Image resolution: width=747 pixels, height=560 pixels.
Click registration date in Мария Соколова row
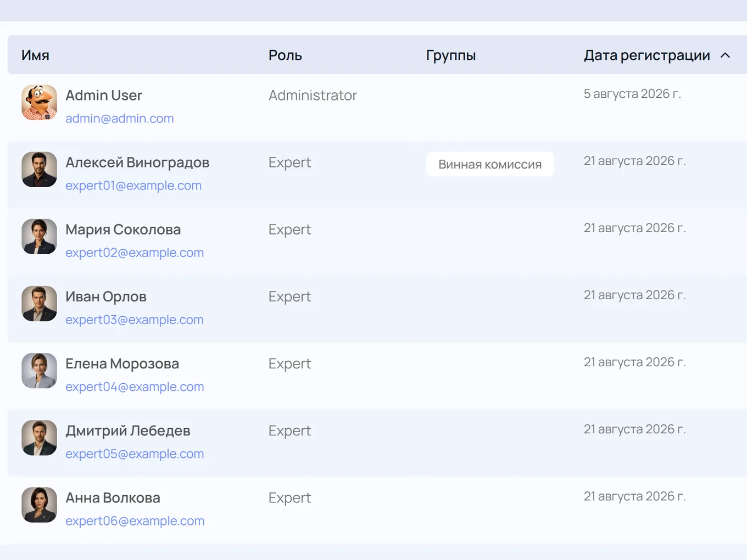[x=634, y=228]
